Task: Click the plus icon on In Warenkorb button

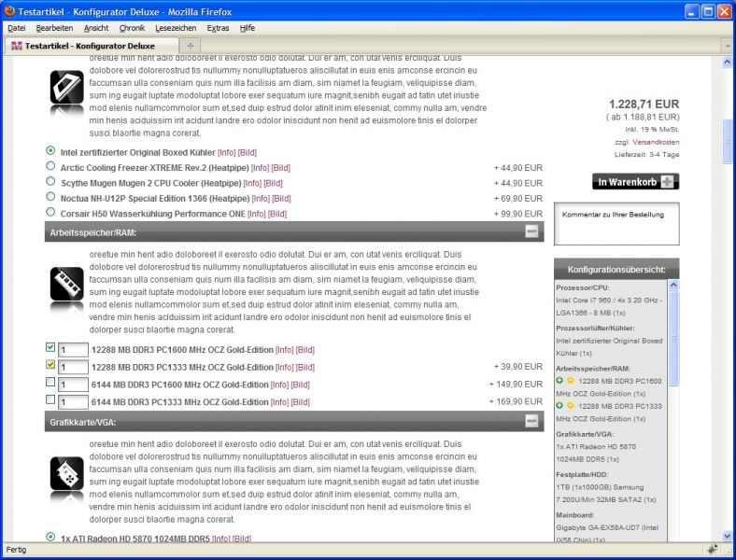Action: [667, 181]
